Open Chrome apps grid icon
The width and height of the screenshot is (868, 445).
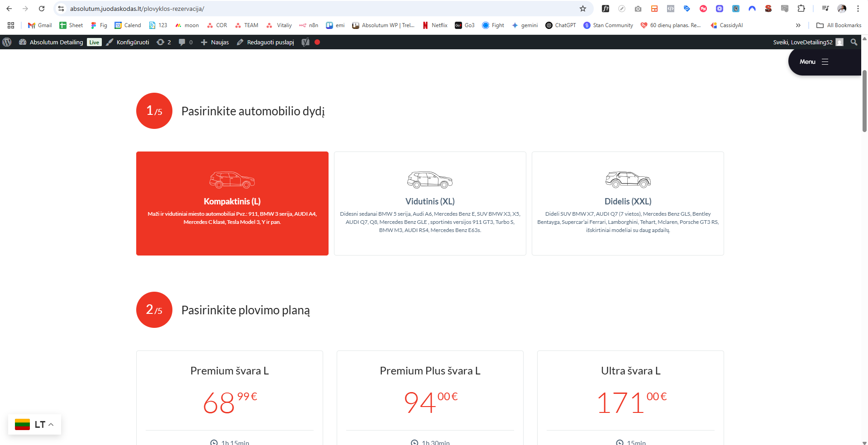pyautogui.click(x=11, y=25)
